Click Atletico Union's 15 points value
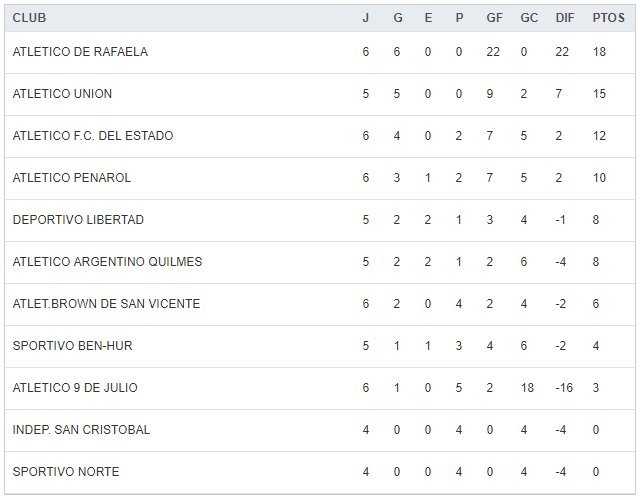Viewport: 640px width, 500px height. coord(598,94)
